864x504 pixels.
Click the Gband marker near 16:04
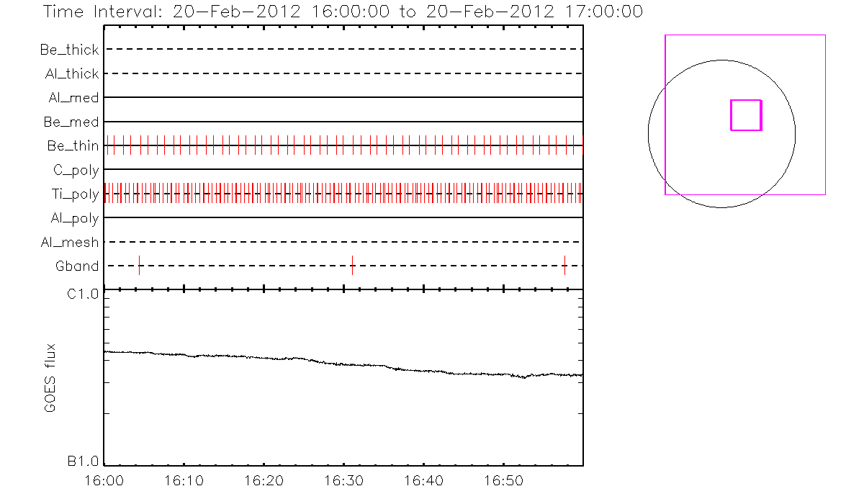[139, 266]
